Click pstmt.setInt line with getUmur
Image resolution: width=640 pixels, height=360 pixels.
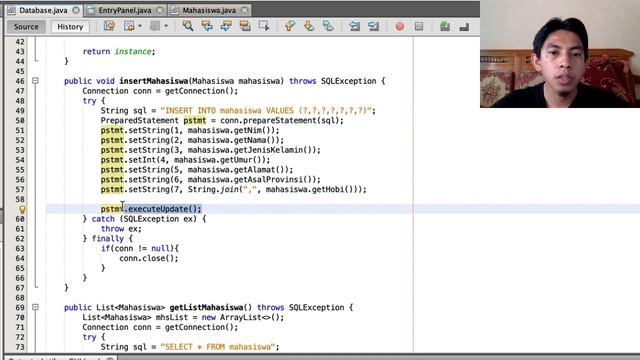tap(185, 160)
